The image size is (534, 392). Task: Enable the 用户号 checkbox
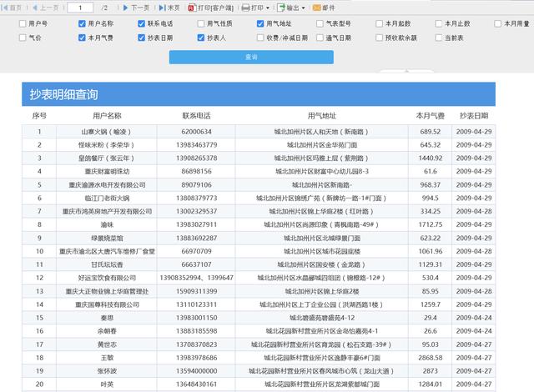click(23, 23)
